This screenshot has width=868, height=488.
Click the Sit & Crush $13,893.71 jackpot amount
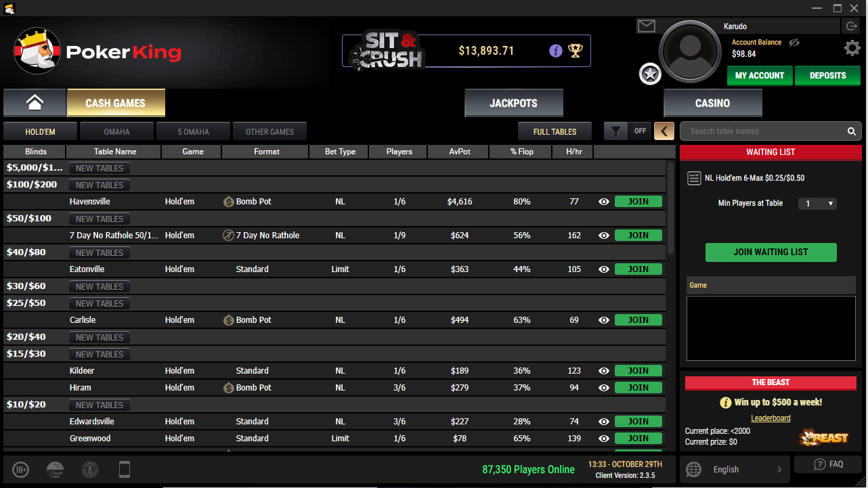coord(486,51)
